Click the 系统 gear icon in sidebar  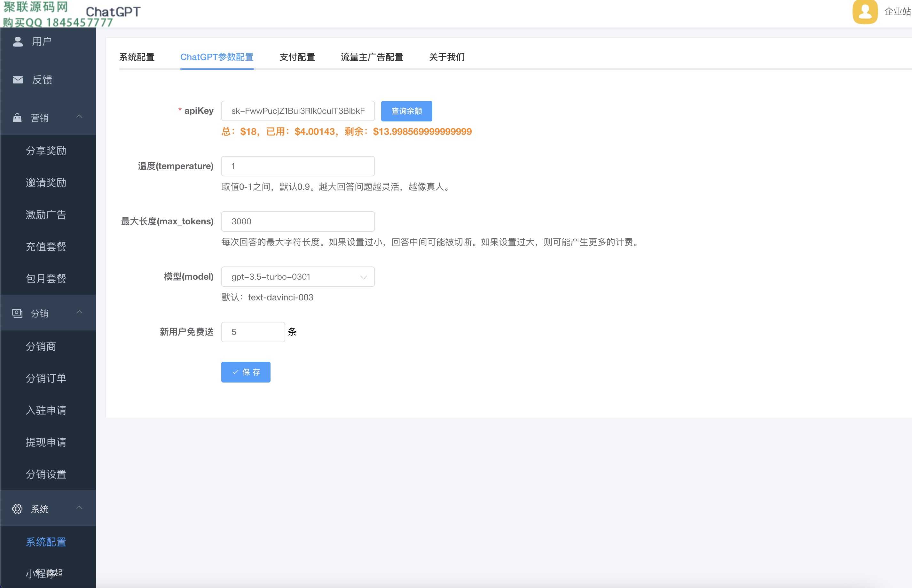tap(17, 509)
